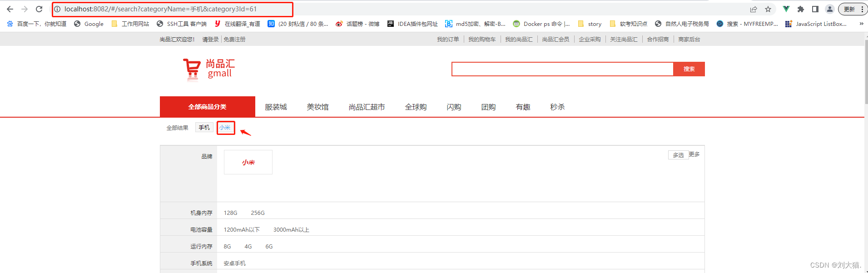Select 闪购 nav item

click(x=454, y=107)
